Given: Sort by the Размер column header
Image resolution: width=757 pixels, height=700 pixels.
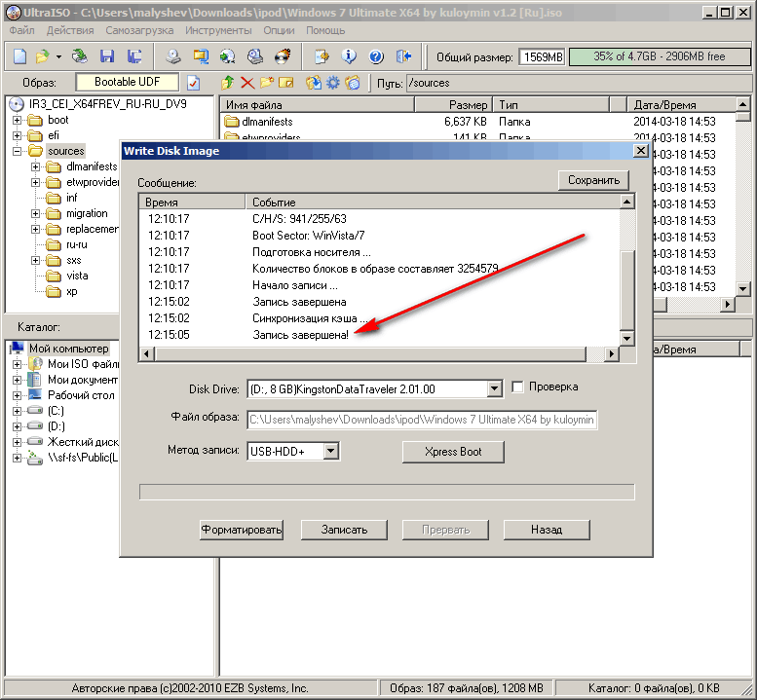Looking at the screenshot, I should tap(453, 105).
